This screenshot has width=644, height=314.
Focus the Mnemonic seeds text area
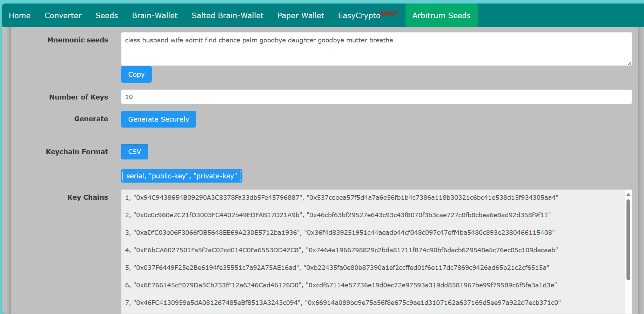[376, 49]
